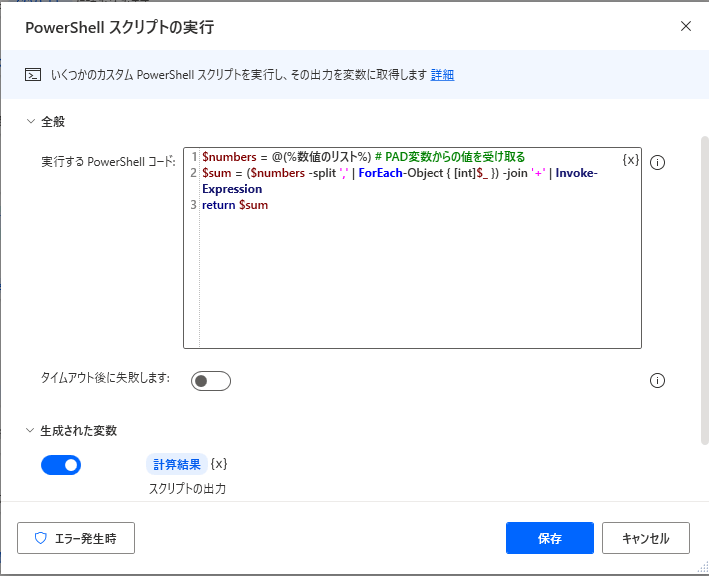Viewport: 709px width, 576px height.
Task: Select the 計算結果 variable name chip
Action: pyautogui.click(x=177, y=464)
